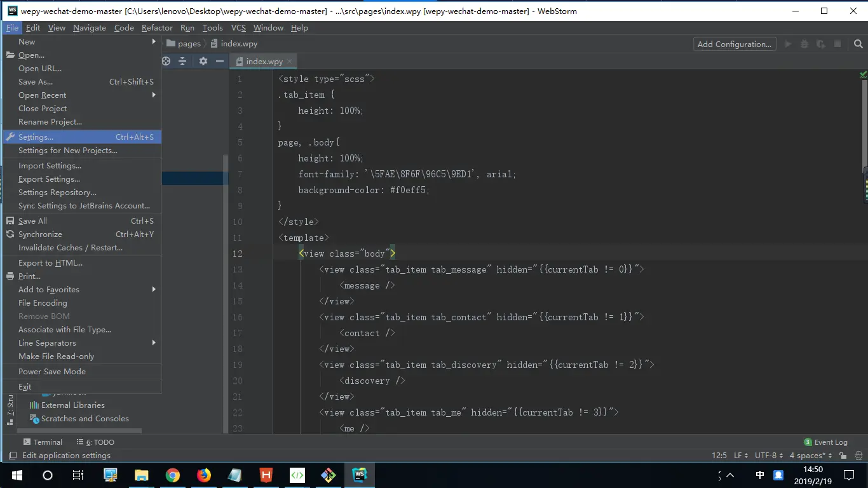Launch Chrome from the taskbar

pyautogui.click(x=172, y=475)
